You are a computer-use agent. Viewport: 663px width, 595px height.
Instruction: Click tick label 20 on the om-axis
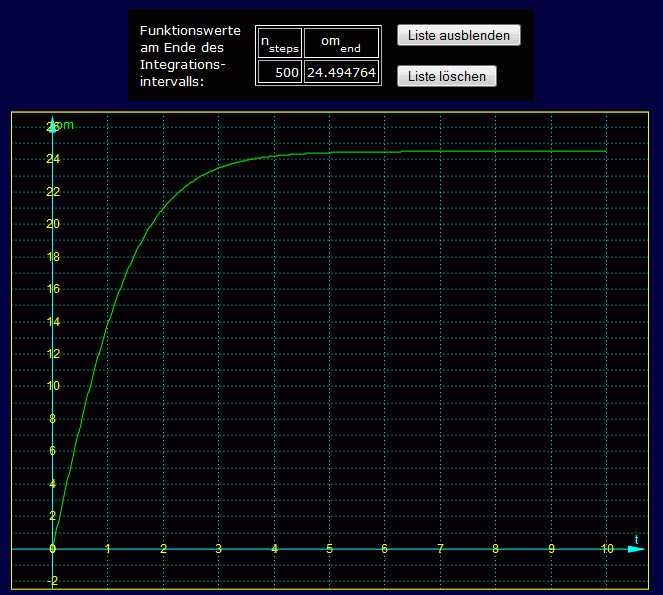(52, 224)
